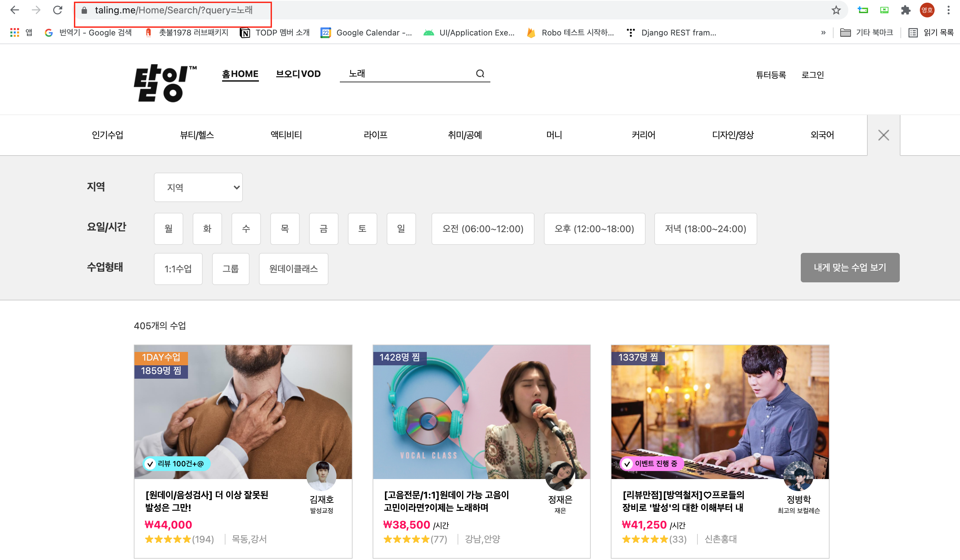Image resolution: width=960 pixels, height=560 pixels.
Task: Click the search magnifier icon
Action: [x=480, y=74]
